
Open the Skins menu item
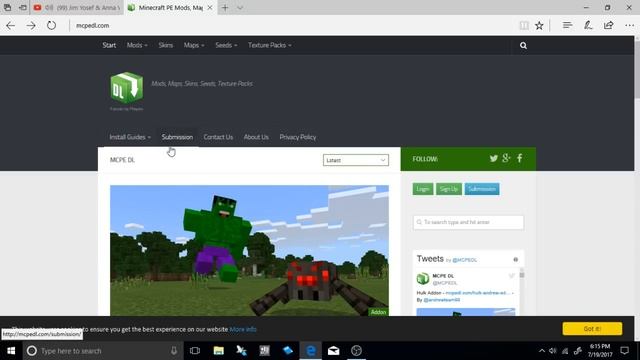[x=166, y=45]
